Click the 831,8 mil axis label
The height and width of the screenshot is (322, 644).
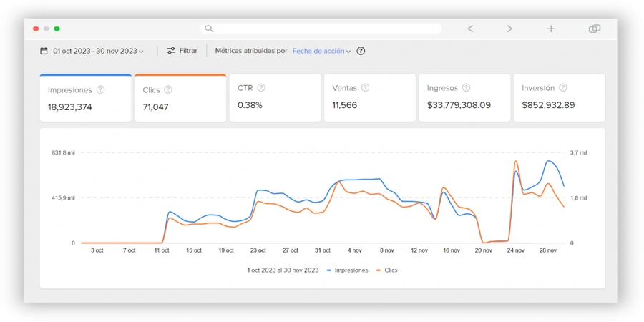pyautogui.click(x=63, y=153)
